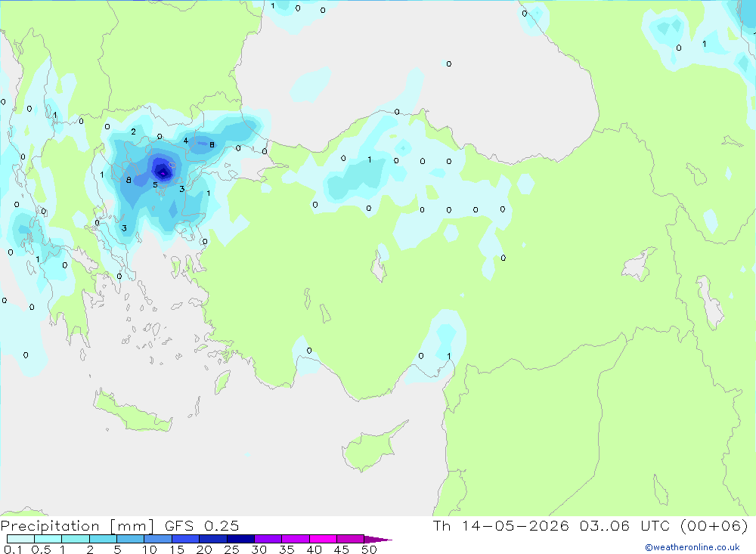The image size is (756, 554).
Task: Click the "35" legend scale label
Action: pos(287,549)
